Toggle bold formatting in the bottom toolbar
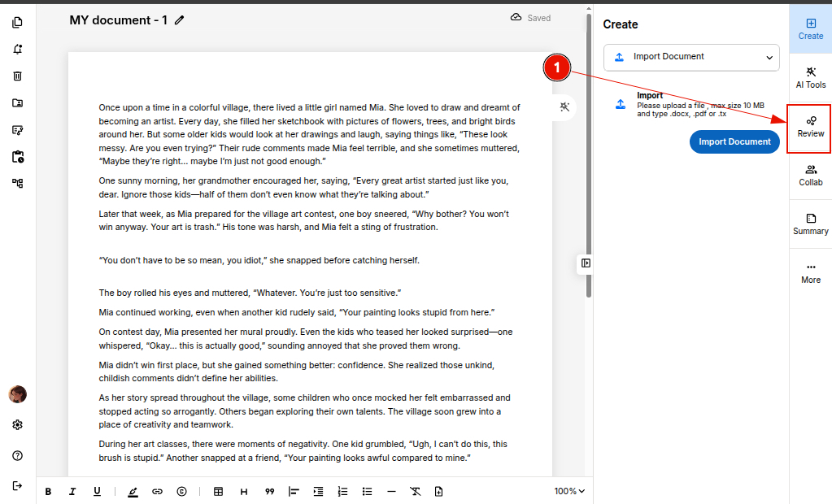Screen dimensions: 832x504 (48, 491)
